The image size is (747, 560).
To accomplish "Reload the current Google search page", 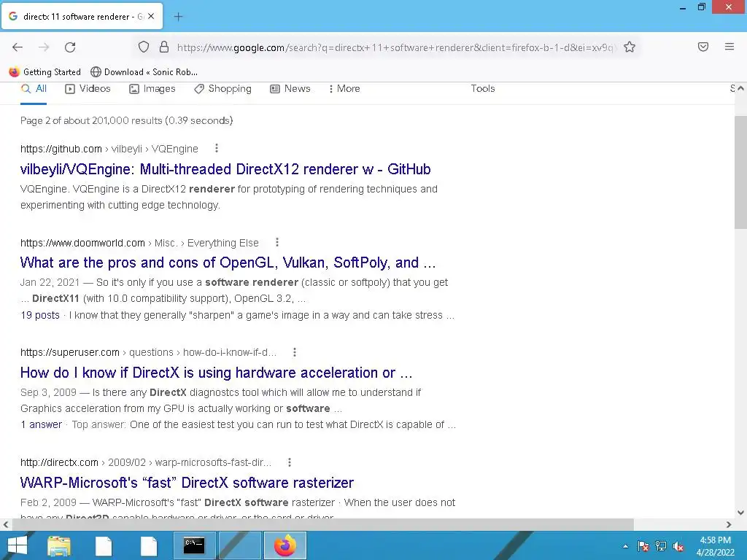I will (x=70, y=47).
